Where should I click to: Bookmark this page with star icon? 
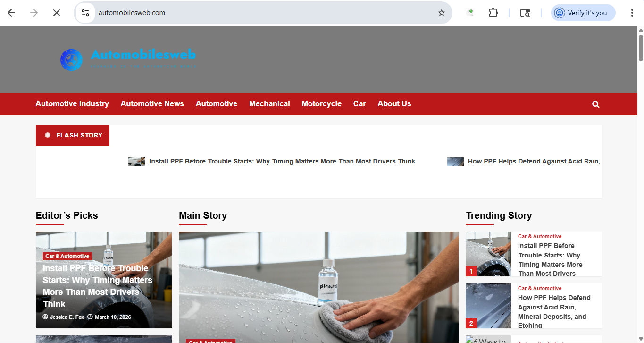(x=442, y=13)
